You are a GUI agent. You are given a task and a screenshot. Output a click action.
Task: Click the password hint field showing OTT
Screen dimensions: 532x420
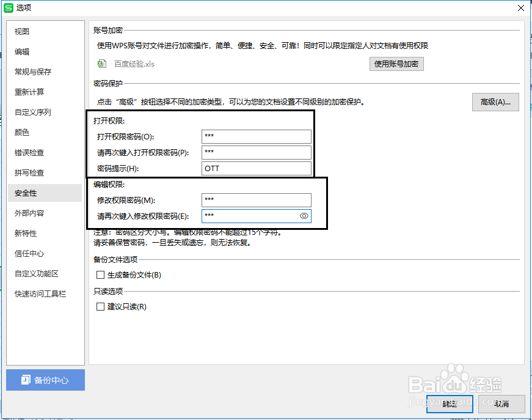(256, 168)
